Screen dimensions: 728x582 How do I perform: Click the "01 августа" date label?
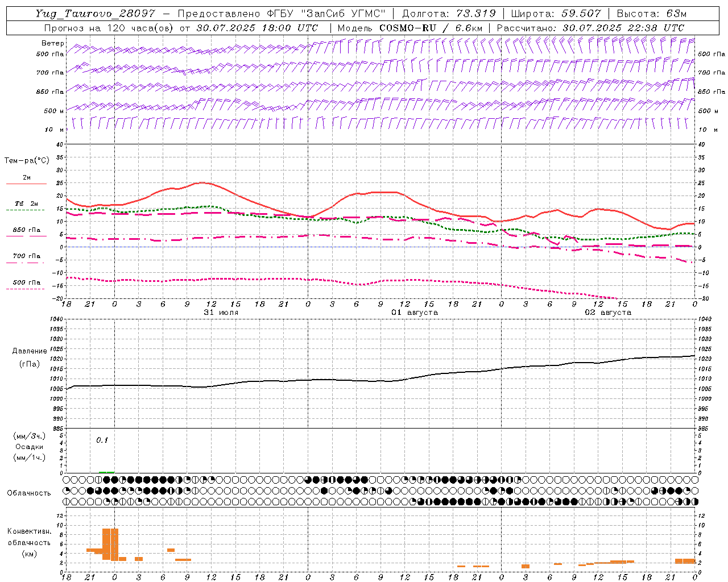click(414, 313)
